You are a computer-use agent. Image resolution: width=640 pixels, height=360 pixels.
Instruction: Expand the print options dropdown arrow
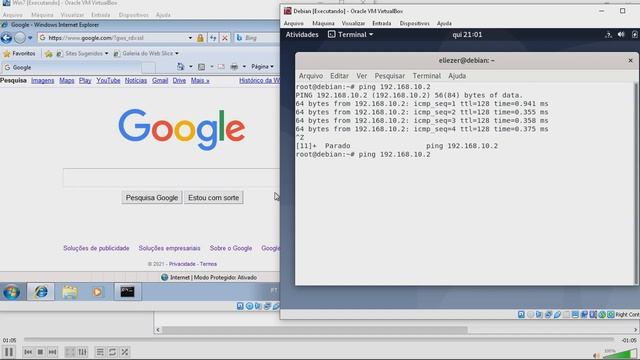coord(244,67)
